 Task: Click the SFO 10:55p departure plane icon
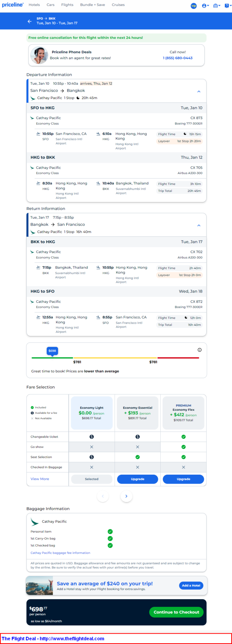(38, 134)
